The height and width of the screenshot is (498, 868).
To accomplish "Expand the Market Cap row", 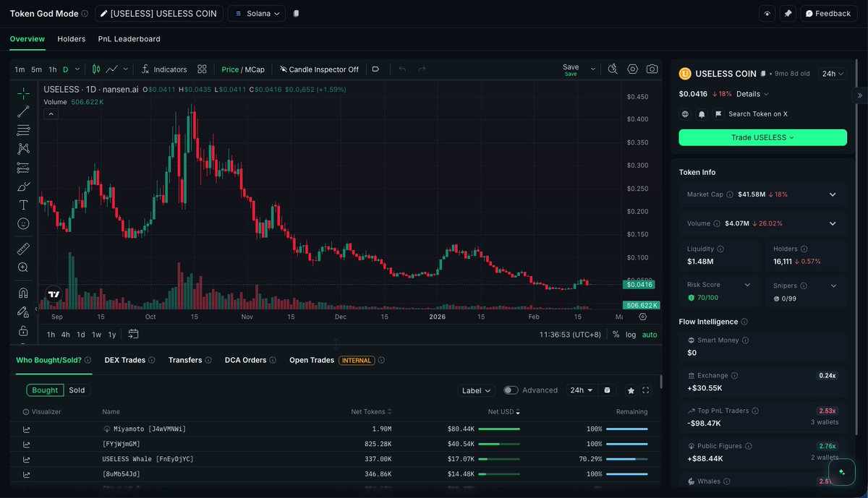I will pyautogui.click(x=833, y=194).
